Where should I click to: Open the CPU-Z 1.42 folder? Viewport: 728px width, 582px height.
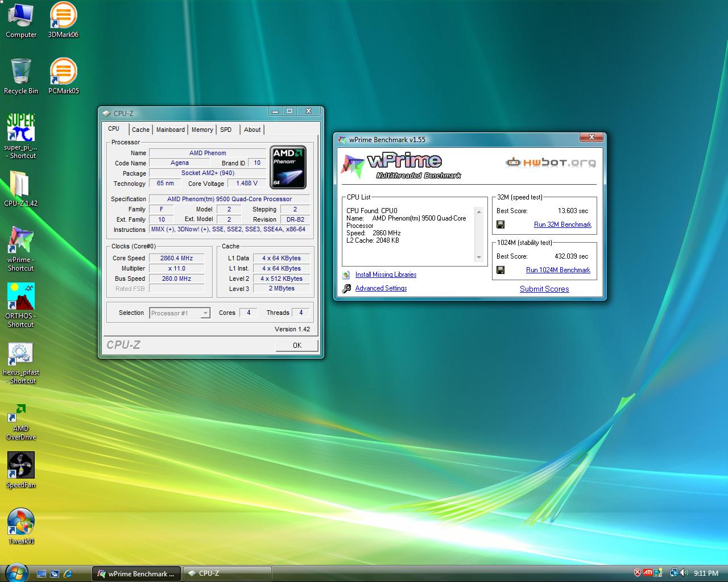[21, 189]
